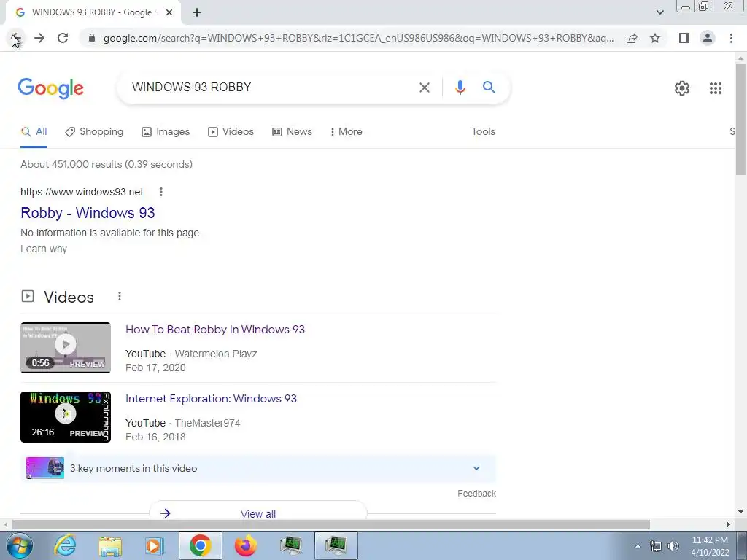Select the All results tab

tap(34, 132)
